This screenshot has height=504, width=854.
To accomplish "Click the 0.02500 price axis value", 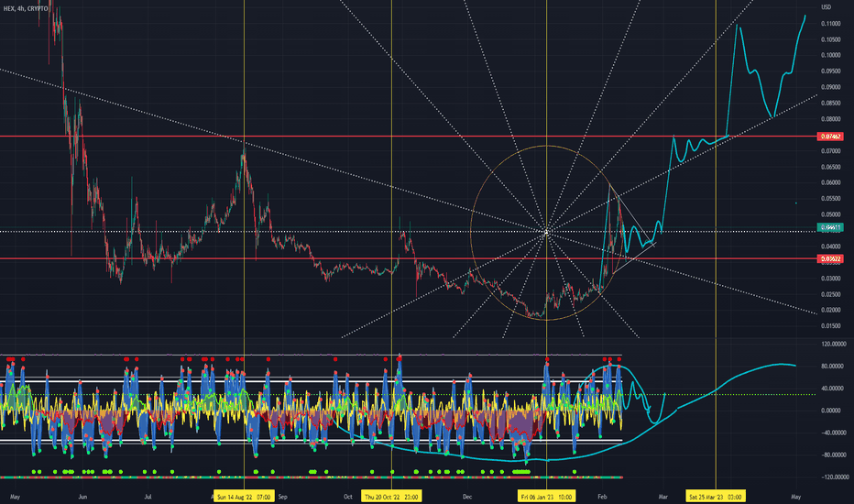I will [830, 295].
